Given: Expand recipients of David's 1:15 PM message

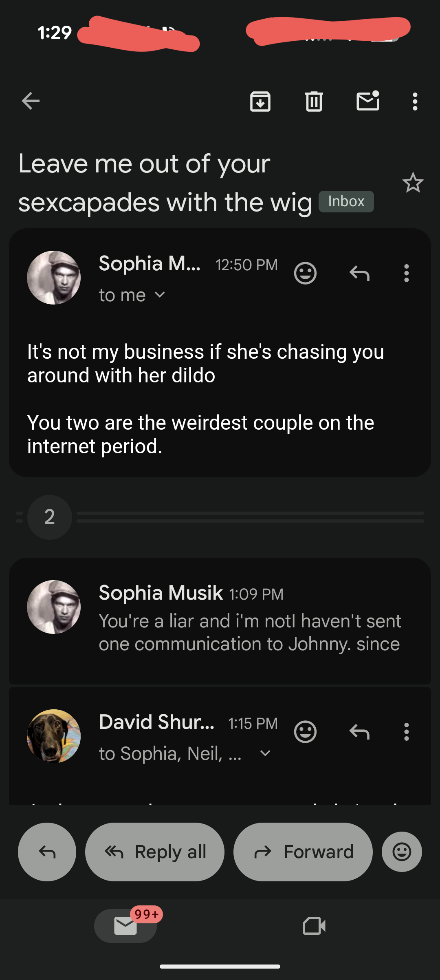Looking at the screenshot, I should (x=265, y=753).
